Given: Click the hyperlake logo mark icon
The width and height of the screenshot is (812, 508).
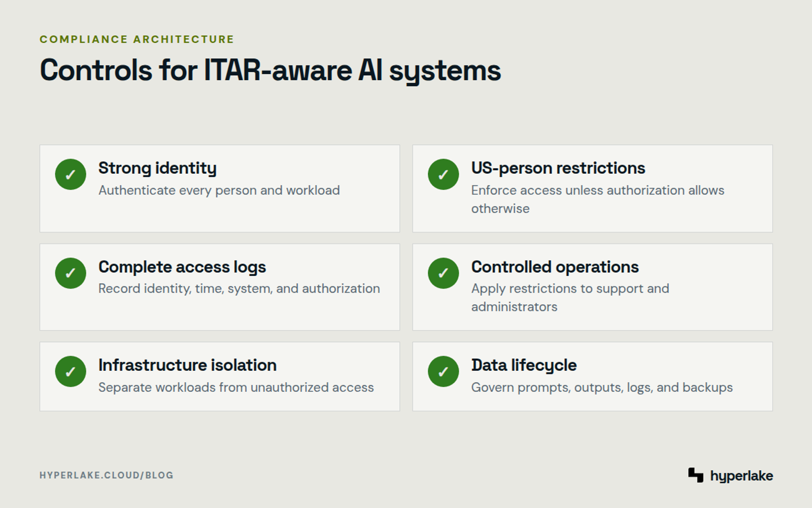Looking at the screenshot, I should (x=696, y=475).
